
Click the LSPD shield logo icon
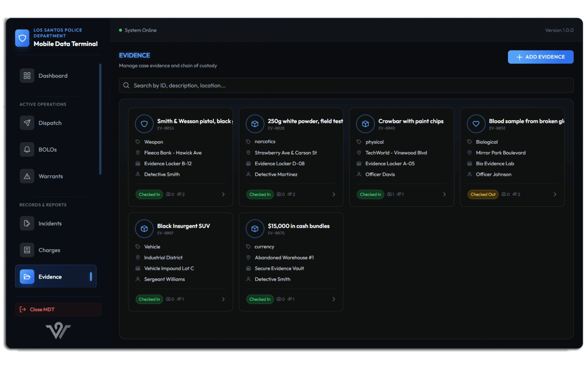22,38
